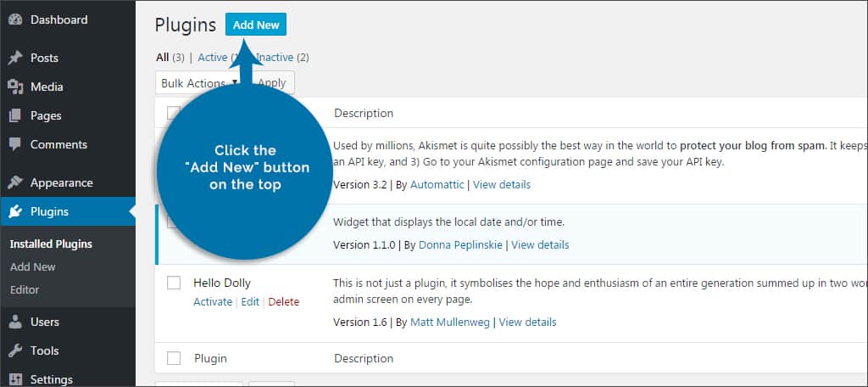Click the Users person icon
Screen dimensions: 868x387
pos(15,322)
